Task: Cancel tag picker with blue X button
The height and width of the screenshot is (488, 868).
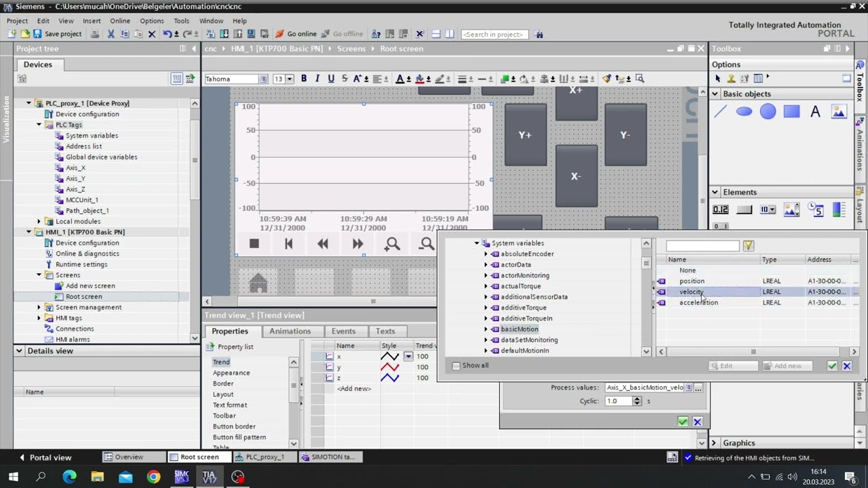Action: click(846, 366)
